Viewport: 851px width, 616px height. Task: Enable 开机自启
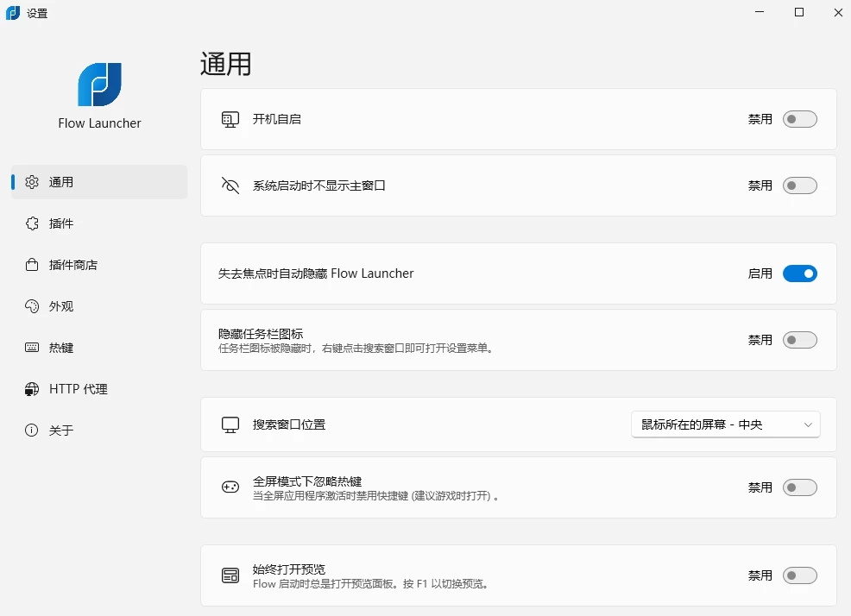pos(799,119)
